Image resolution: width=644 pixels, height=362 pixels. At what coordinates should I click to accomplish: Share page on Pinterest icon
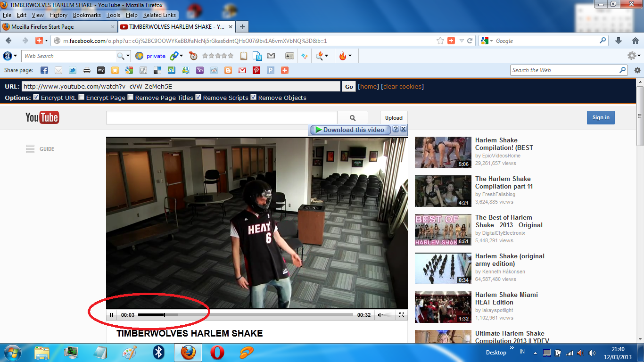[256, 70]
